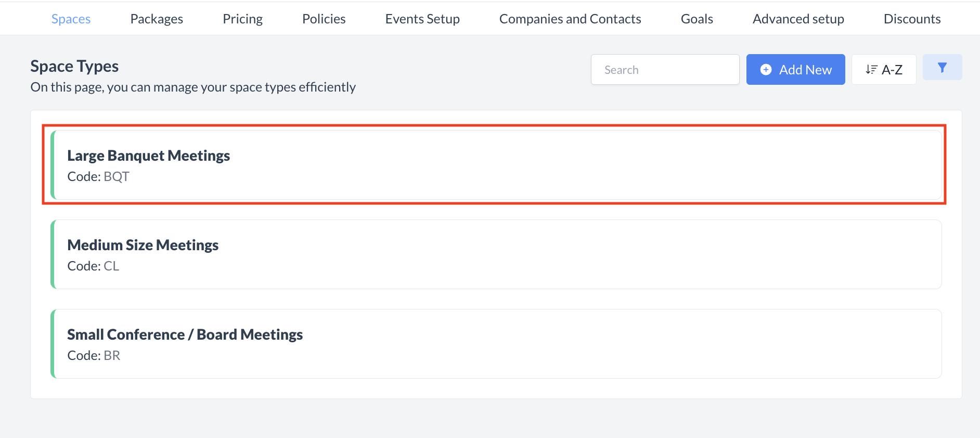
Task: Open the Advanced setup tab
Action: [x=798, y=19]
